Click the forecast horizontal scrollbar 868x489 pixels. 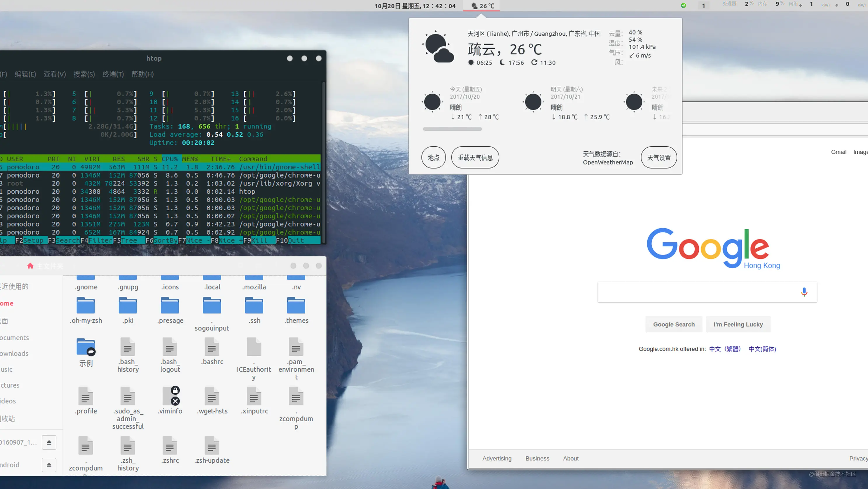[x=452, y=129]
